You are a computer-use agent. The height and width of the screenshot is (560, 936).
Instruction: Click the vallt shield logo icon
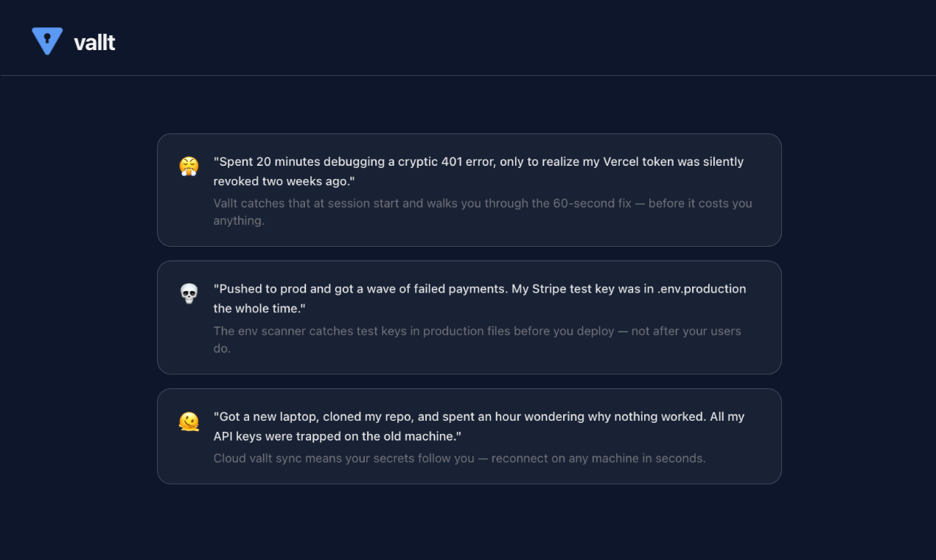47,41
